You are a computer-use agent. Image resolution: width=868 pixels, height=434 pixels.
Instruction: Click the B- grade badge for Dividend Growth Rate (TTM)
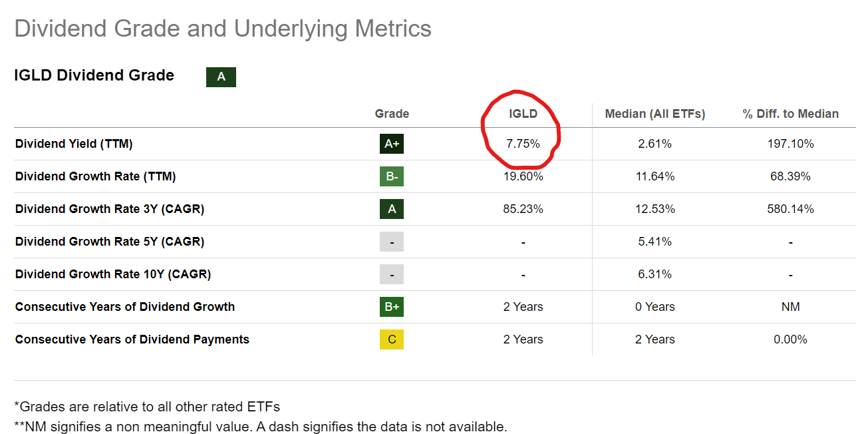(392, 176)
